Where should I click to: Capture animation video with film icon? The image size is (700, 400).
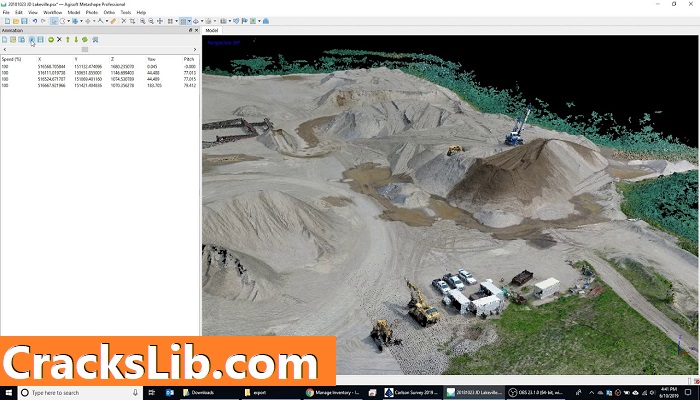point(40,40)
